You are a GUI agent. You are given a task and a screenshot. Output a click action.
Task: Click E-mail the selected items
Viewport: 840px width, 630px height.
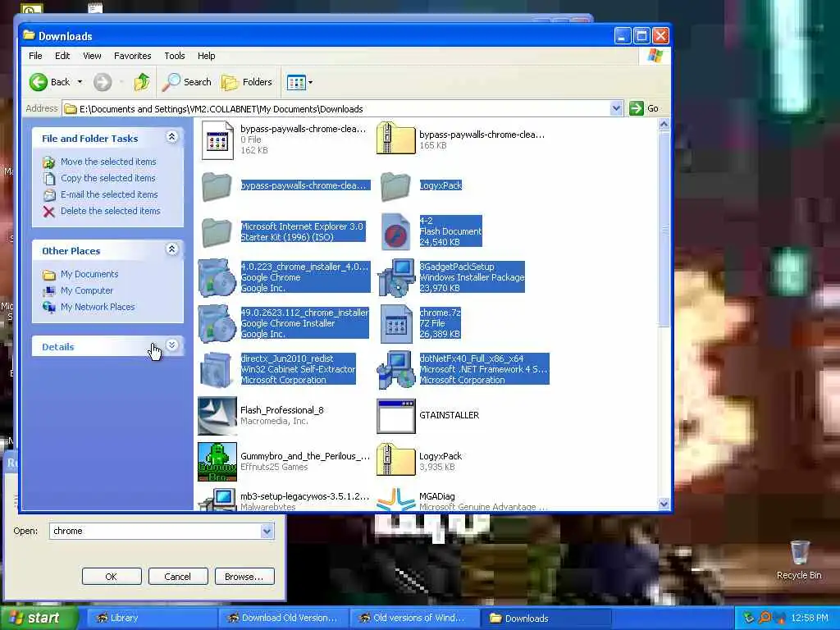(109, 194)
